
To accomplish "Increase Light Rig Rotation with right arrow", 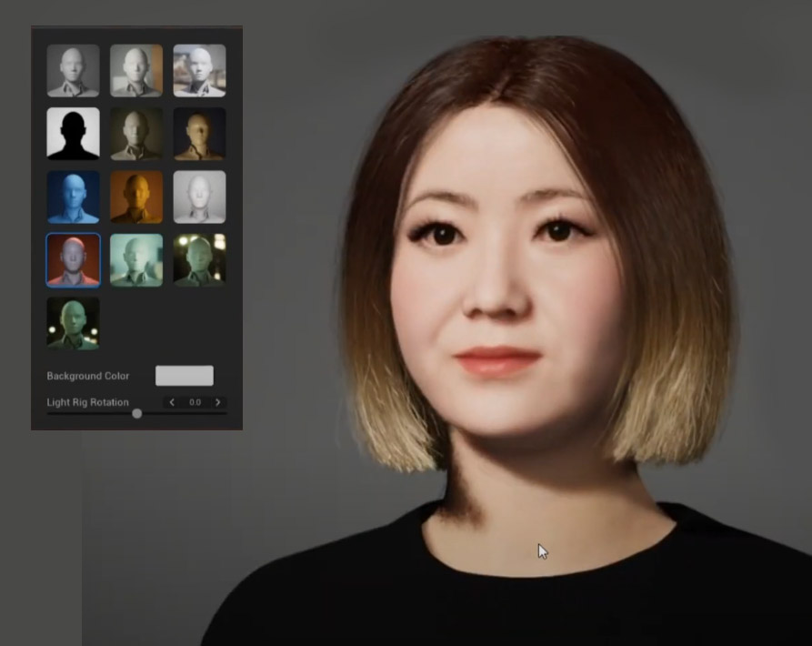I will 217,402.
